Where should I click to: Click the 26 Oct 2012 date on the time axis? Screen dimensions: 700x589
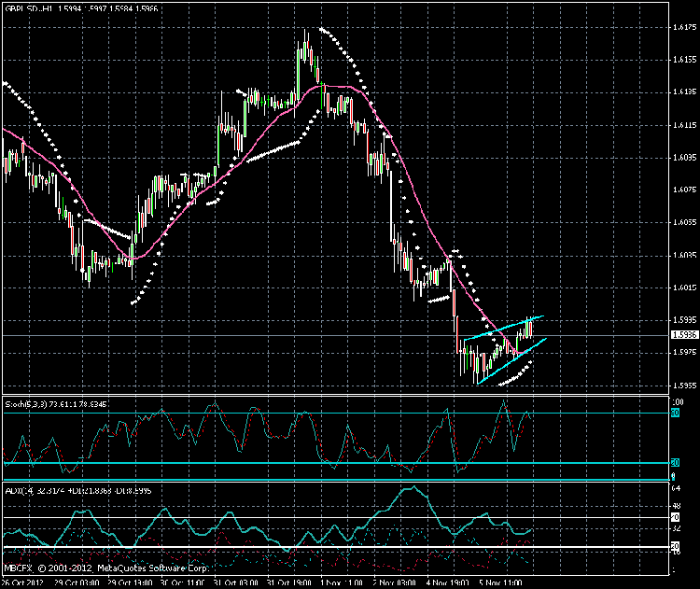point(21,581)
